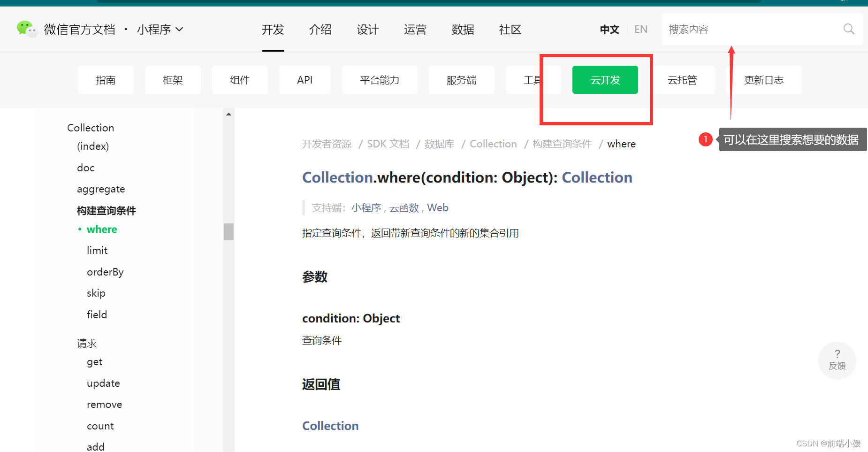Screen dimensions: 868x452
Task: Click Collection return type in heading
Action: (597, 177)
